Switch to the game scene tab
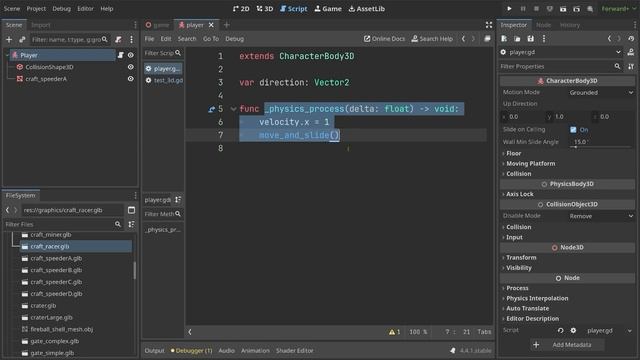The height and width of the screenshot is (360, 640). pyautogui.click(x=158, y=25)
